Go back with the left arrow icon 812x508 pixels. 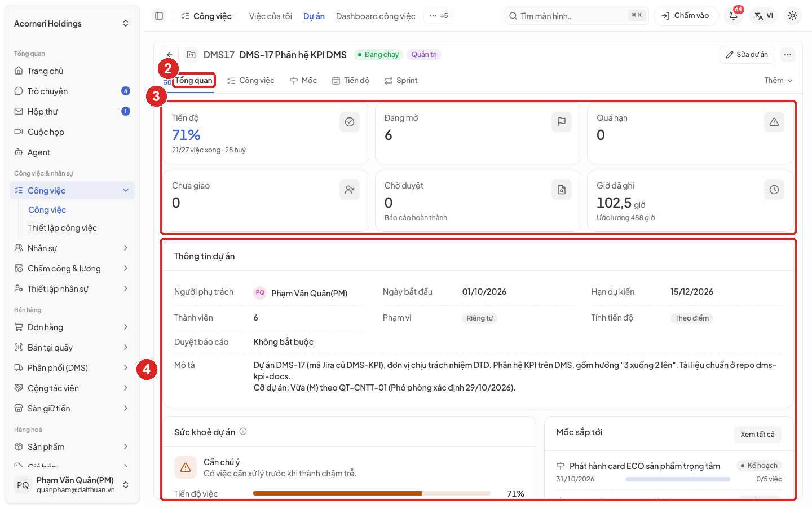170,55
